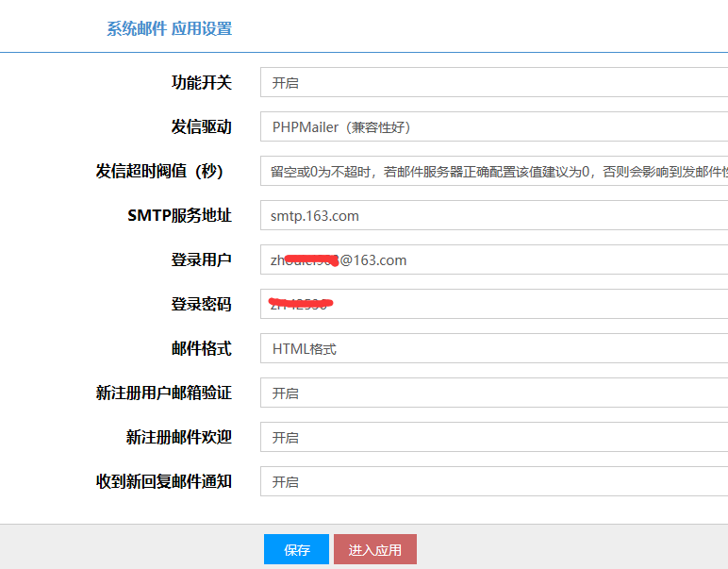Click the 发信超时阈值 input field
Viewport: 728px width, 569px height.
coord(493,171)
